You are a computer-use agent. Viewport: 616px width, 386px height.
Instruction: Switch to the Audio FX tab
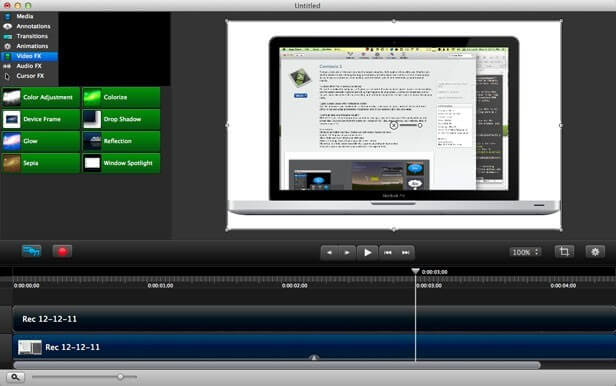pos(29,66)
